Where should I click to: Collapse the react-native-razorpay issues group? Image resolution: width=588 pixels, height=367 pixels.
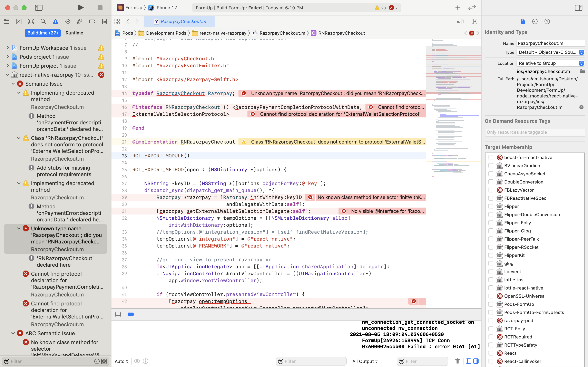pyautogui.click(x=7, y=75)
